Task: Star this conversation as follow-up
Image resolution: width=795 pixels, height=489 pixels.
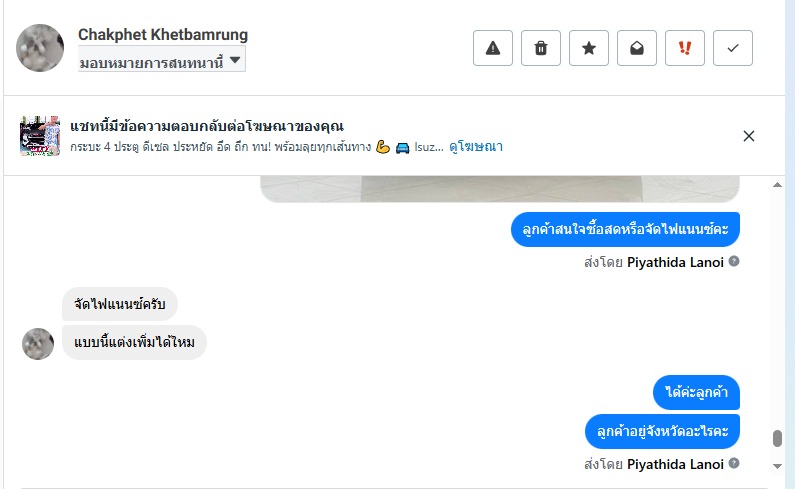Action: pos(589,48)
